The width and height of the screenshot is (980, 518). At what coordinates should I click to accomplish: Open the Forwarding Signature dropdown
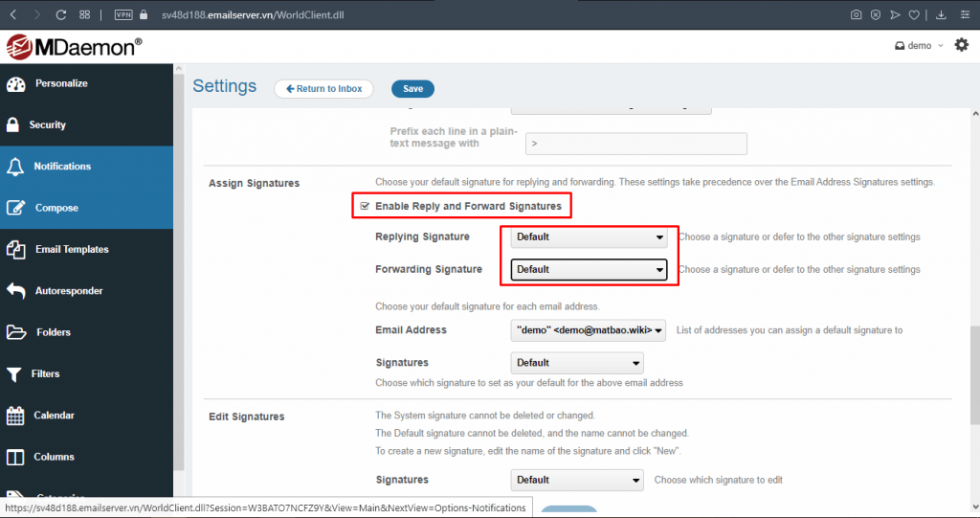589,270
